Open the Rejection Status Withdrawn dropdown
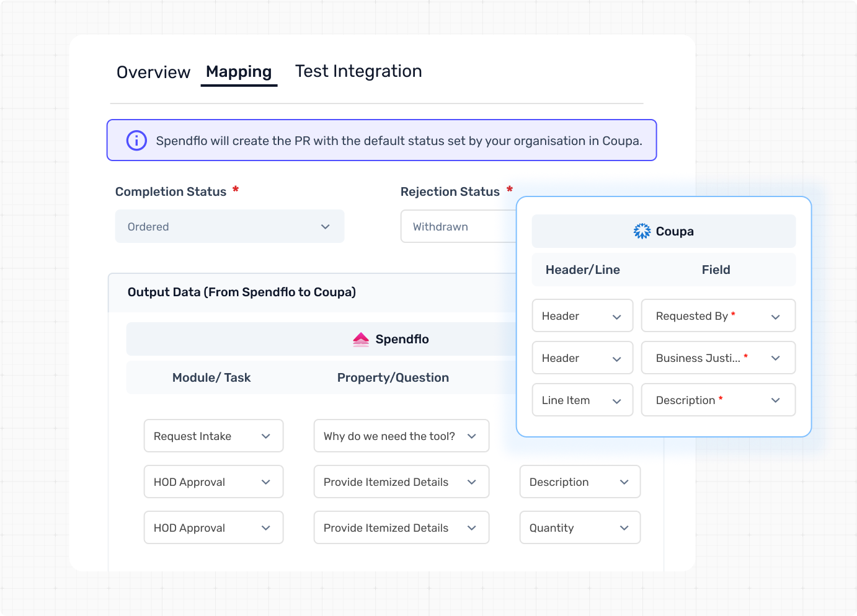 [x=459, y=226]
